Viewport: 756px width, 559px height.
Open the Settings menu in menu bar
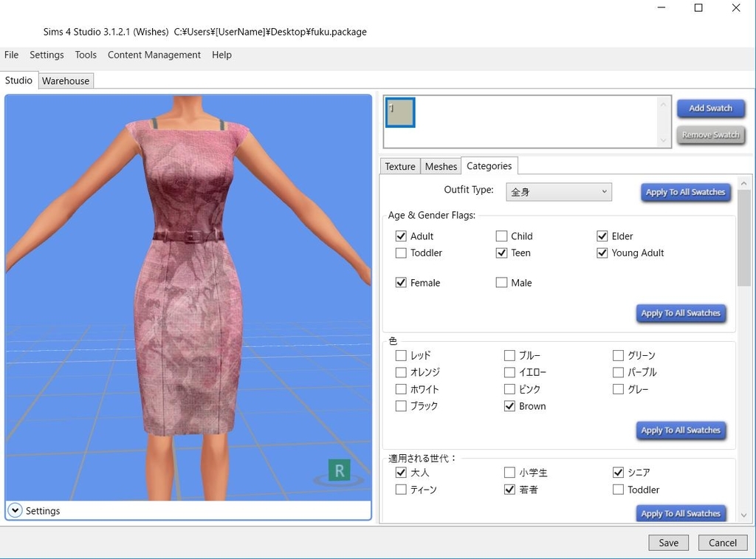point(47,55)
